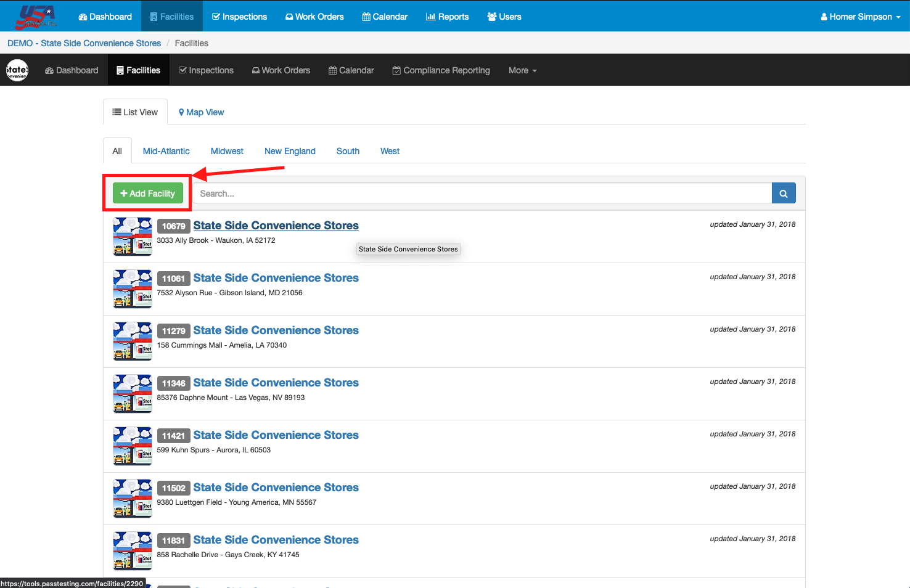Click address 3033 Ally Brook - Waukon, IA
Image resolution: width=910 pixels, height=588 pixels.
(216, 240)
